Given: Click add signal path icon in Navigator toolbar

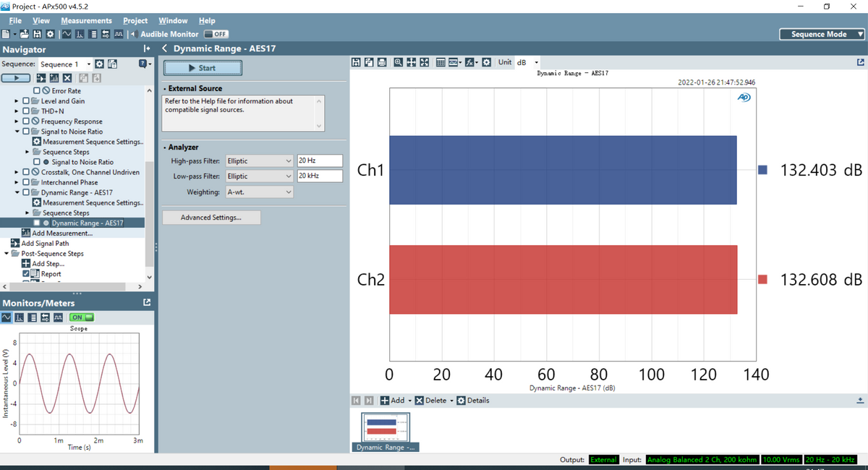Looking at the screenshot, I should click(x=41, y=78).
